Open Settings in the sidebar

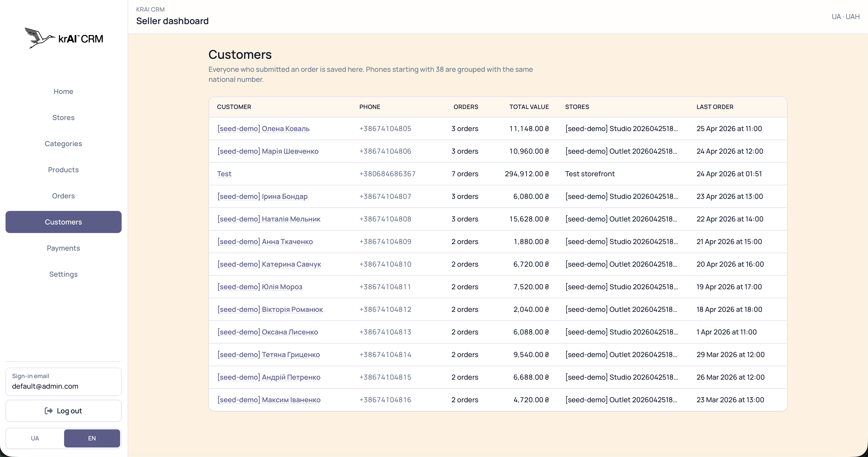click(63, 274)
